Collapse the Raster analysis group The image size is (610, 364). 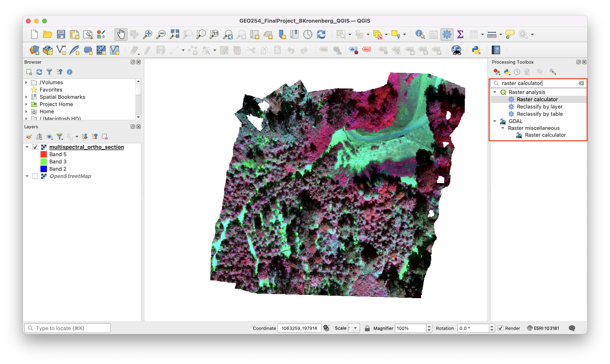click(x=495, y=92)
